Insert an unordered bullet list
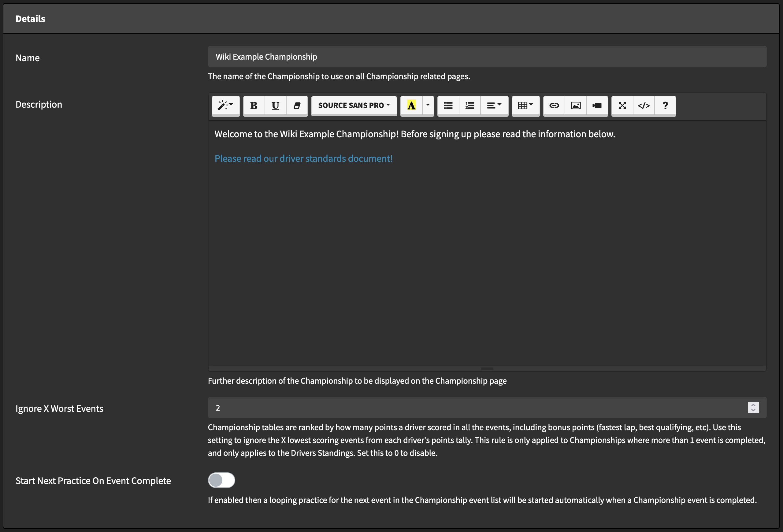The height and width of the screenshot is (532, 783). (448, 105)
